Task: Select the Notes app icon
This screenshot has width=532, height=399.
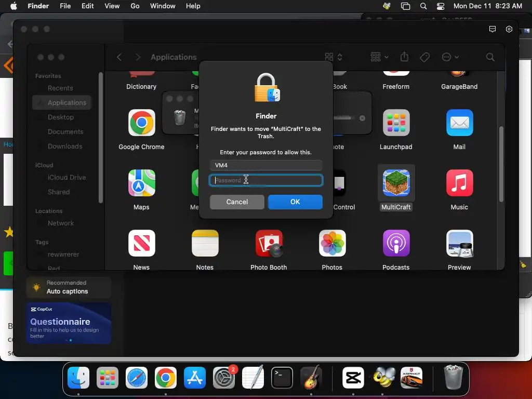Action: point(205,243)
